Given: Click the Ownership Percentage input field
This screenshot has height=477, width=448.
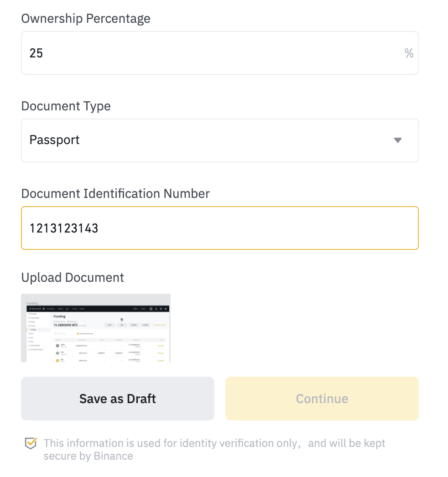Looking at the screenshot, I should click(220, 53).
